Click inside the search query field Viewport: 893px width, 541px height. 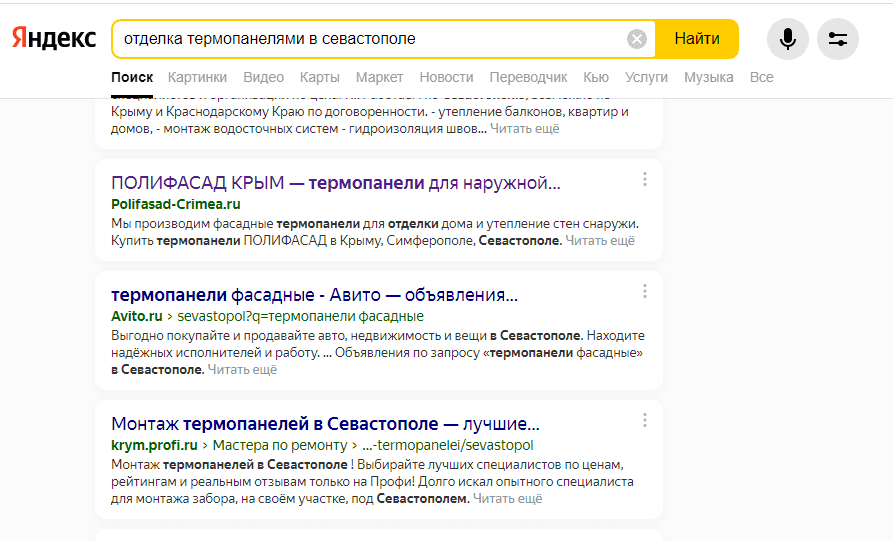370,39
